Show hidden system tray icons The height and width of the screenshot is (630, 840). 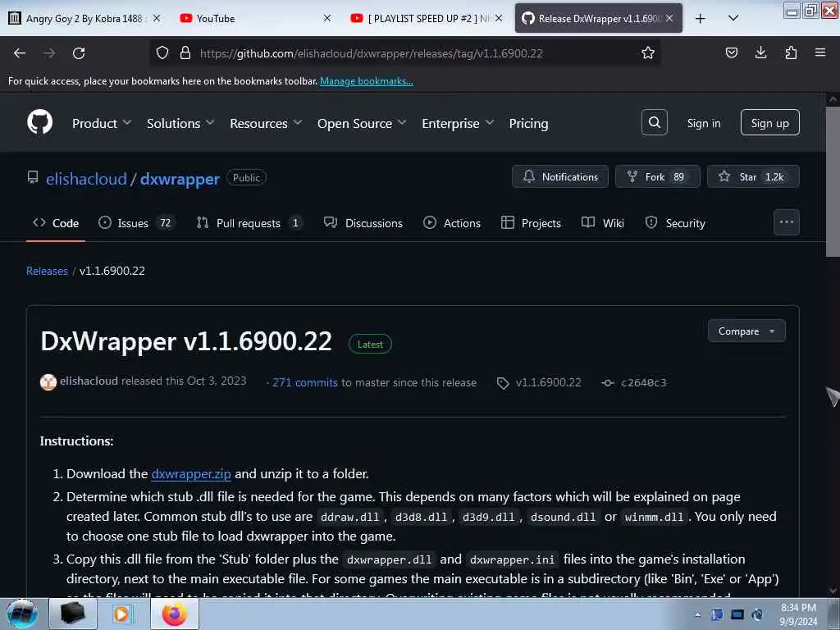click(x=697, y=614)
